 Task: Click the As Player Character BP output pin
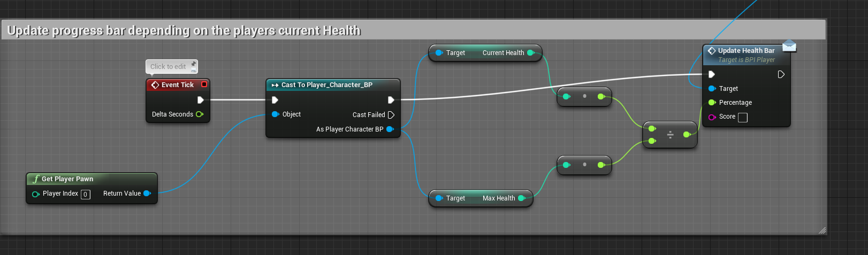(390, 129)
